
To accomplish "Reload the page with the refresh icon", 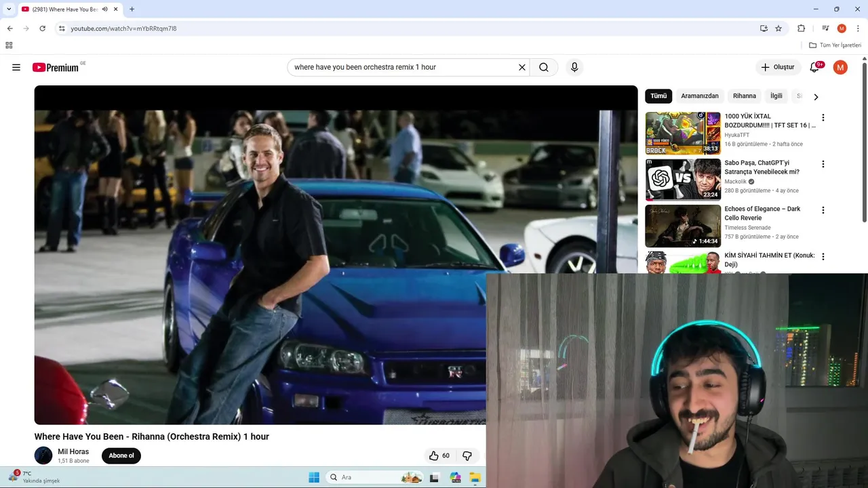I will (x=42, y=28).
